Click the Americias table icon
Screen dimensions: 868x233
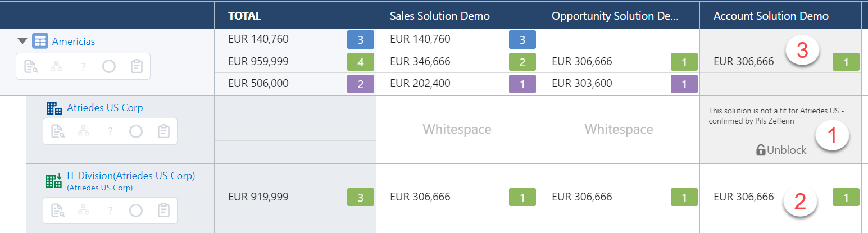40,41
